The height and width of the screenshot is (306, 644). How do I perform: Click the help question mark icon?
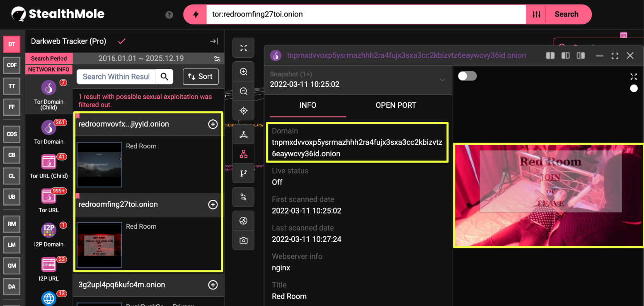click(x=169, y=15)
